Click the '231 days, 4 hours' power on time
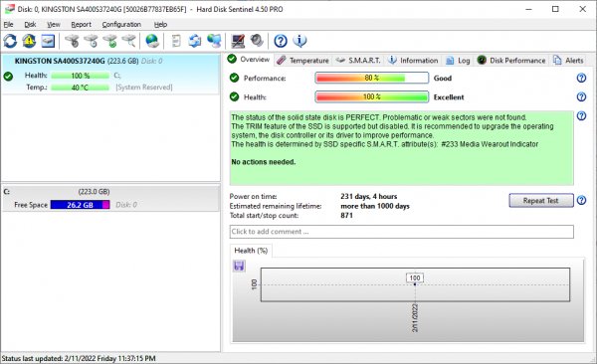Screen dimensions: 597x364 (x=368, y=197)
